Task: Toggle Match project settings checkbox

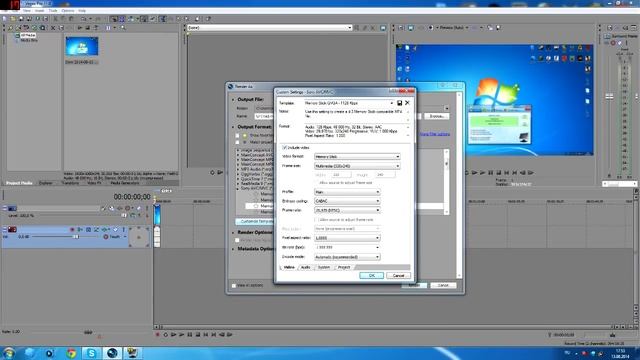Action: click(237, 142)
